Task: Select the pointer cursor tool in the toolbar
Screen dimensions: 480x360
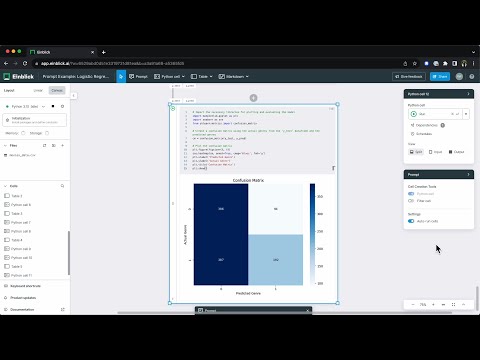Action: [121, 77]
